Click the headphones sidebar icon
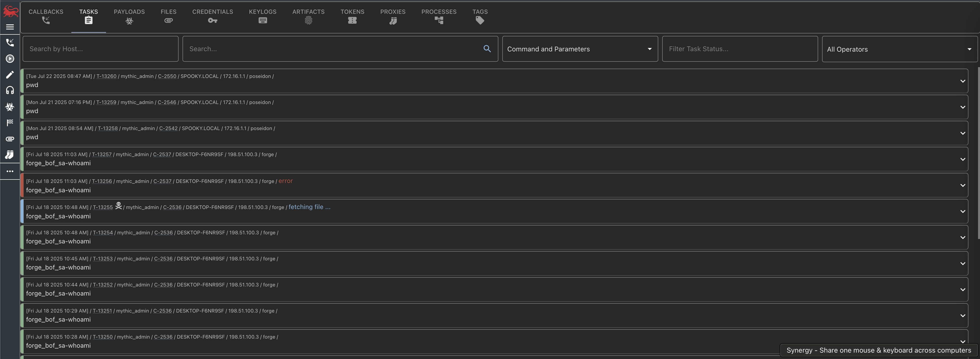Viewport: 980px width, 359px height. pos(10,90)
